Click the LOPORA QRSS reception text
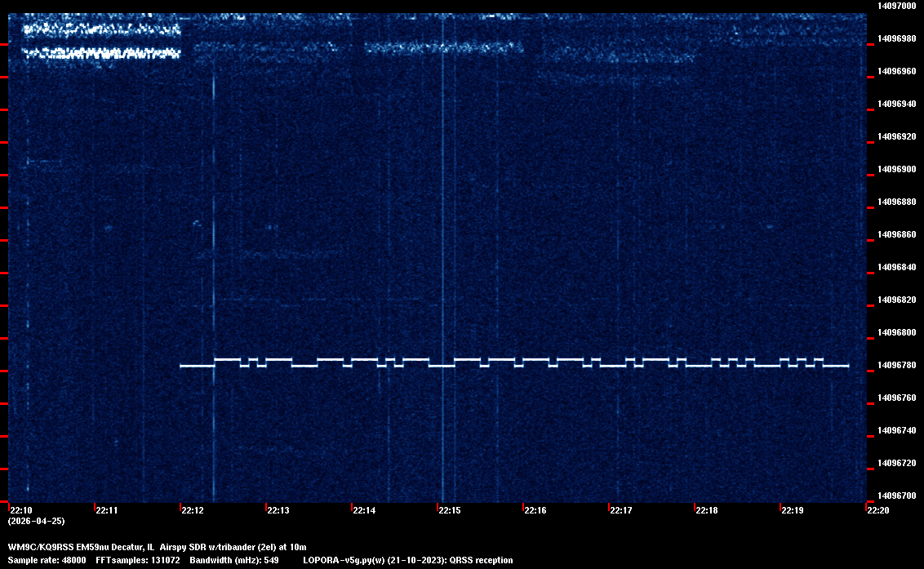Screen dimensions: 924x569 pos(407,560)
